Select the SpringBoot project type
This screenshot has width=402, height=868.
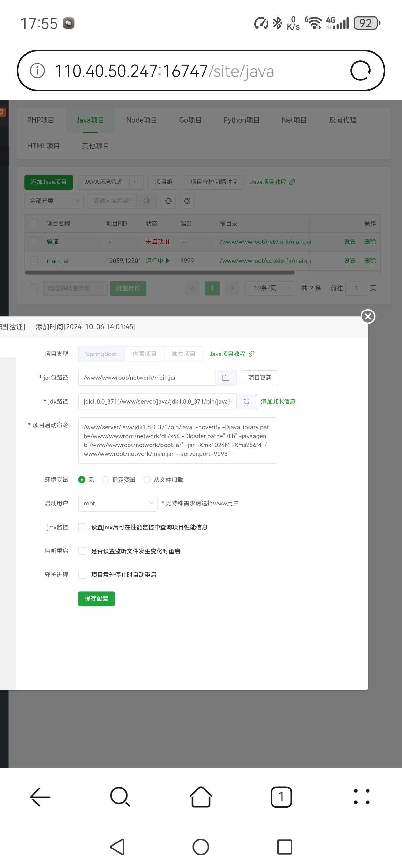tap(101, 354)
